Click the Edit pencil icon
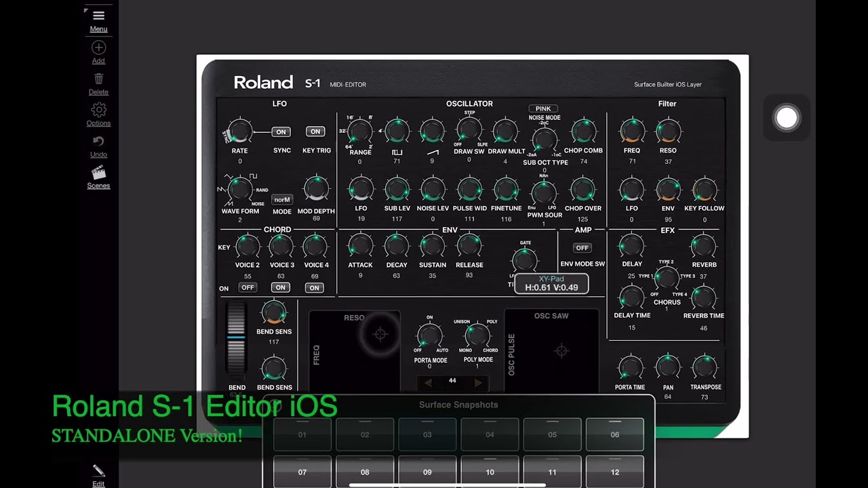The image size is (868, 488). 98,470
